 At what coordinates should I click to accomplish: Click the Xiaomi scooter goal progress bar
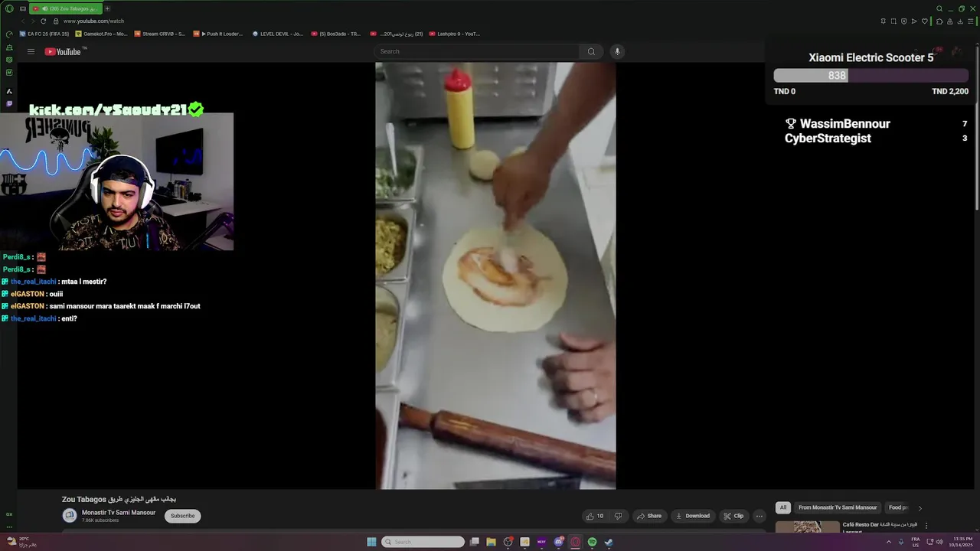coord(871,76)
